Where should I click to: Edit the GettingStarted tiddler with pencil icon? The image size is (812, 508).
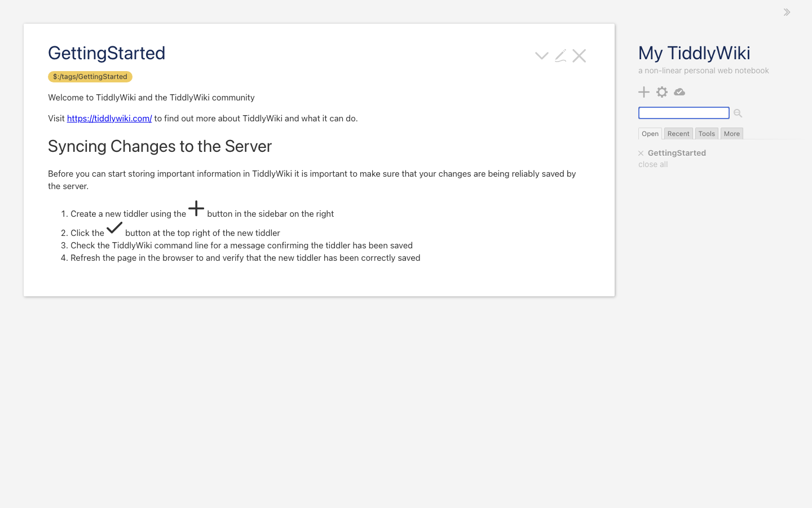click(561, 55)
